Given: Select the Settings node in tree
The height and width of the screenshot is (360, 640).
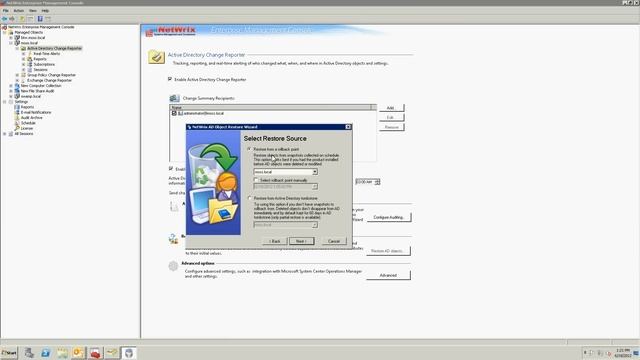Looking at the screenshot, I should [21, 102].
